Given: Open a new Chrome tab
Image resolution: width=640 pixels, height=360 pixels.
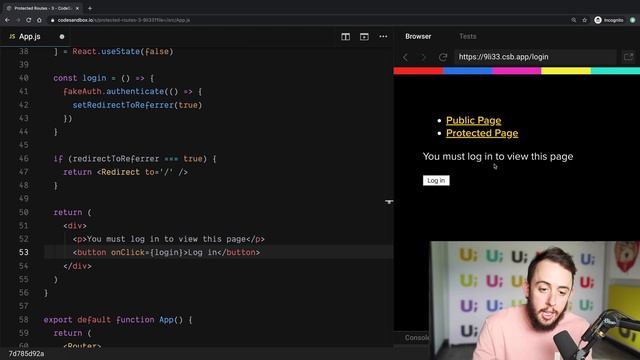Looking at the screenshot, I should click(90, 8).
